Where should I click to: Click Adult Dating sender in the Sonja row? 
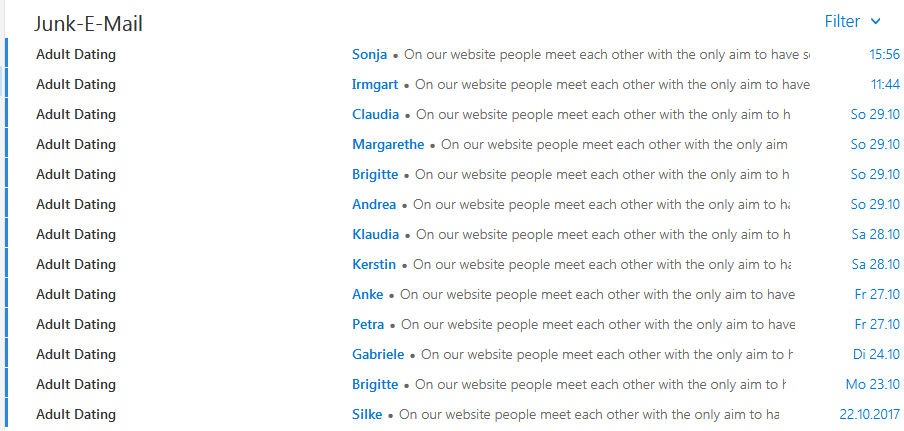coord(76,55)
